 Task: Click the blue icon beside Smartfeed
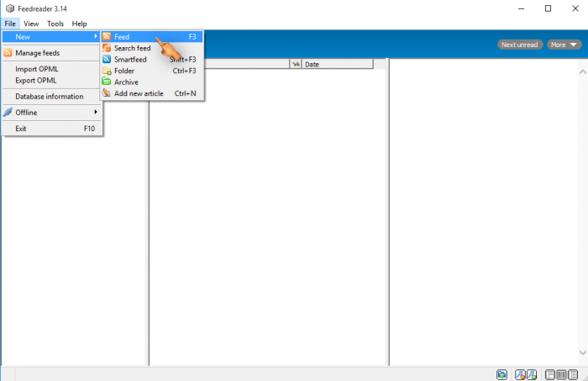(x=107, y=59)
